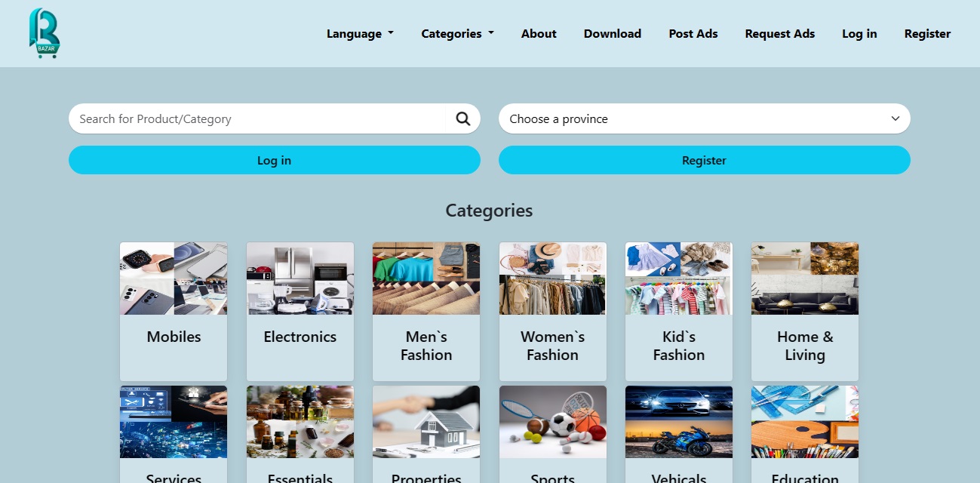
Task: Focus the Search for Product/Category field
Action: point(257,118)
